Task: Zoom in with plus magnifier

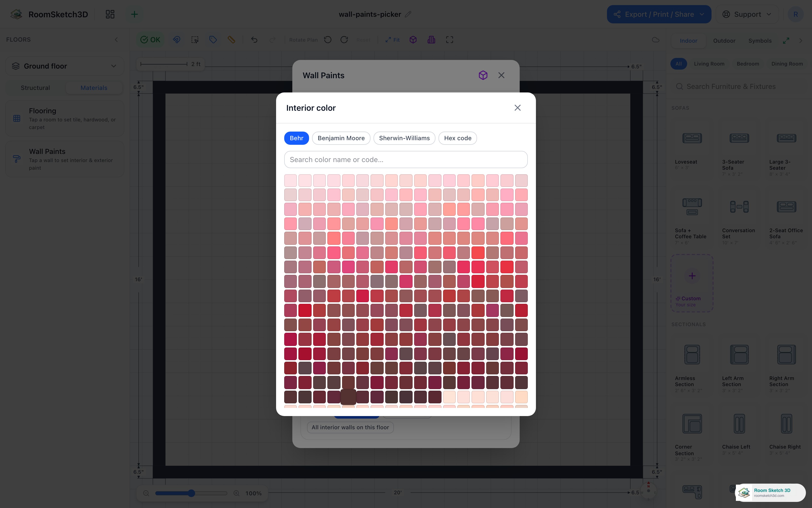Action: click(236, 493)
